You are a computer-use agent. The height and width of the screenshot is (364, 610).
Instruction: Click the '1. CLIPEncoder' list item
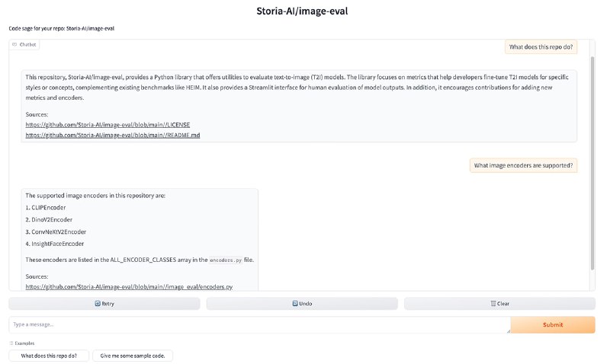pos(46,207)
